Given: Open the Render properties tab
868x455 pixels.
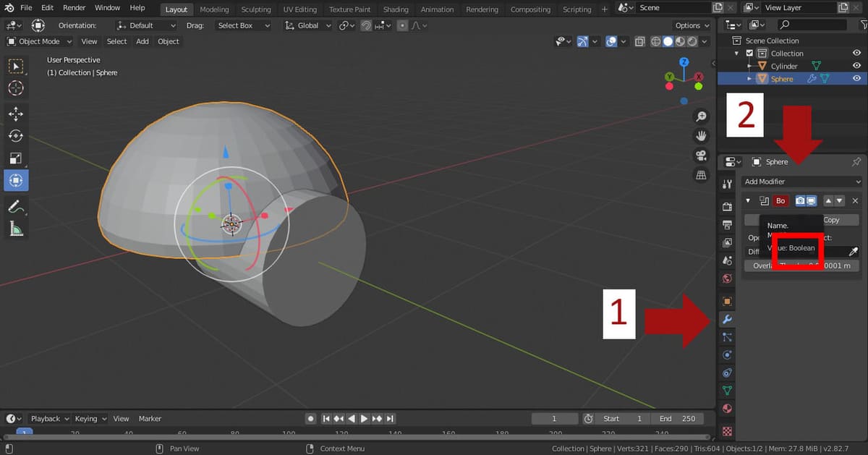Looking at the screenshot, I should (x=728, y=207).
